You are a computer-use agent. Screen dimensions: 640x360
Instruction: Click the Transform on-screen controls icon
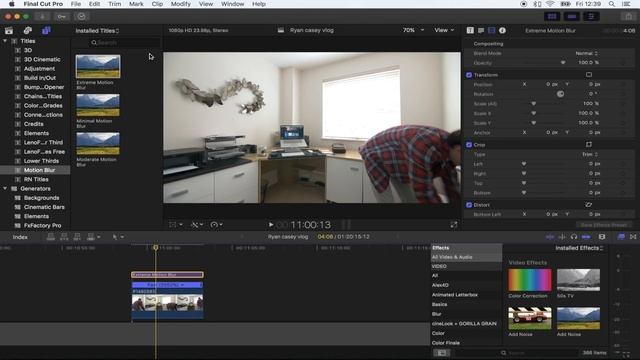coord(589,75)
